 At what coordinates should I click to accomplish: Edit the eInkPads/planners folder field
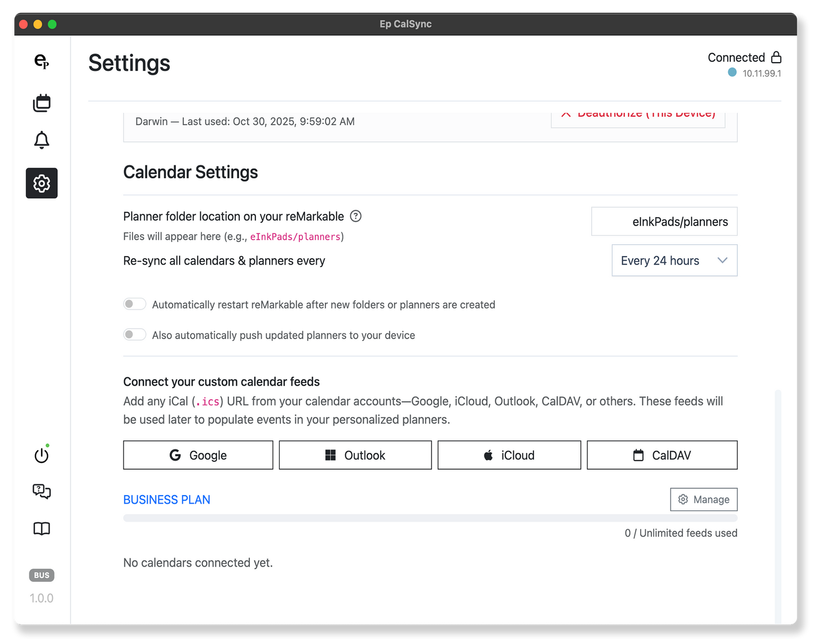[664, 221]
